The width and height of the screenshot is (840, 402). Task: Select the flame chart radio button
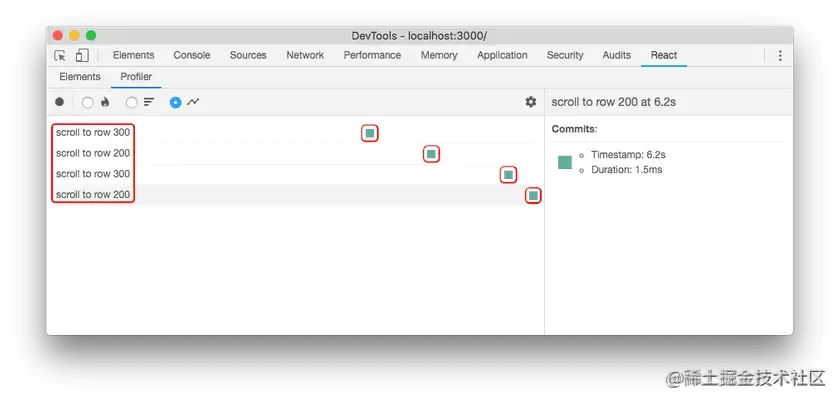tap(87, 102)
